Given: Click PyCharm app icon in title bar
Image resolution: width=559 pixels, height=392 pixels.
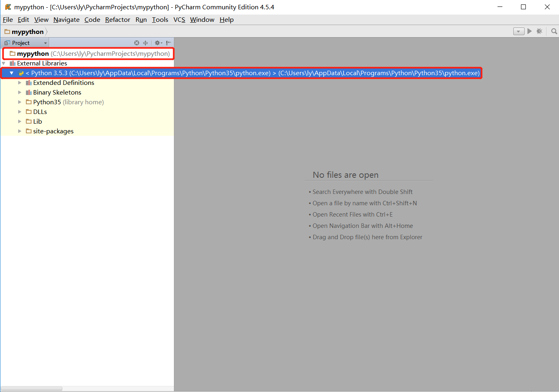Looking at the screenshot, I should coord(8,7).
